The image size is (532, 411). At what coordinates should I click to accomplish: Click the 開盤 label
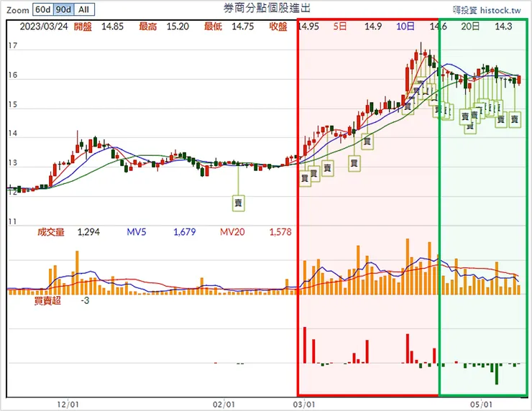[83, 27]
